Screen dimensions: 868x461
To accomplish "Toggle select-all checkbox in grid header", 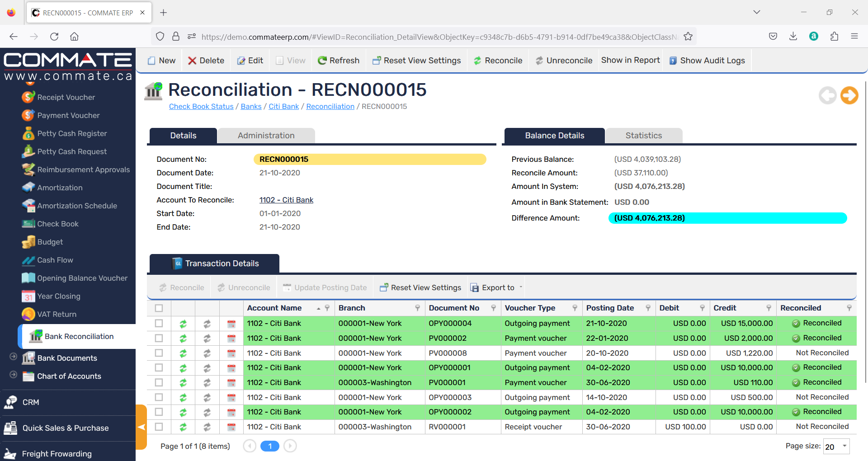I will pos(159,308).
